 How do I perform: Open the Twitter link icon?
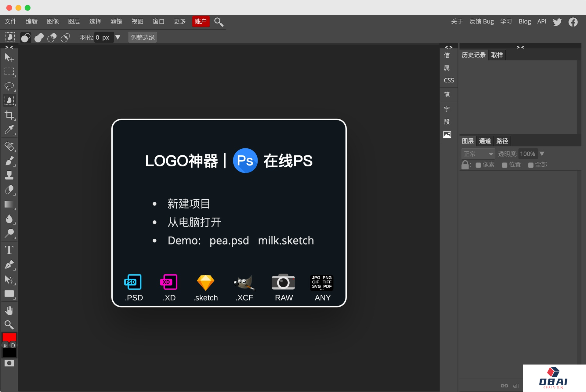pyautogui.click(x=557, y=22)
